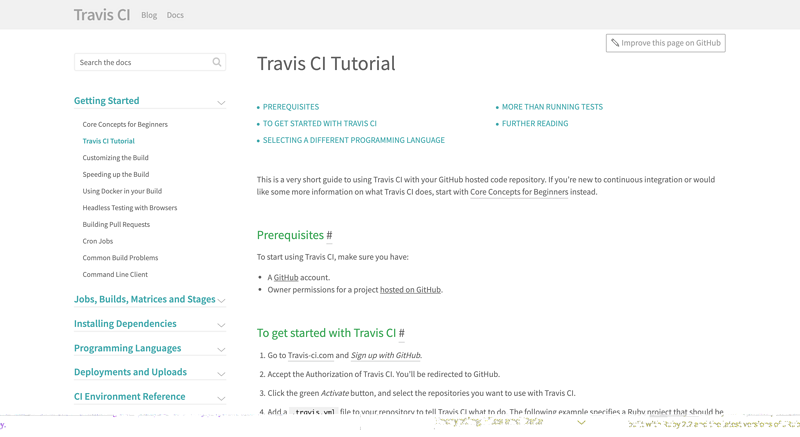
Task: Open Building Pull Requests
Action: (x=116, y=224)
